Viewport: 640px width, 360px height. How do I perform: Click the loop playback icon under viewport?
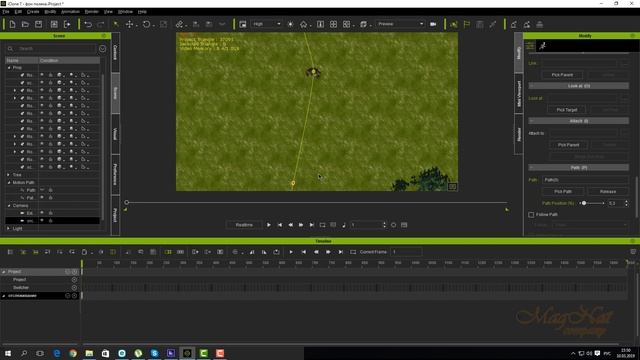pos(322,225)
